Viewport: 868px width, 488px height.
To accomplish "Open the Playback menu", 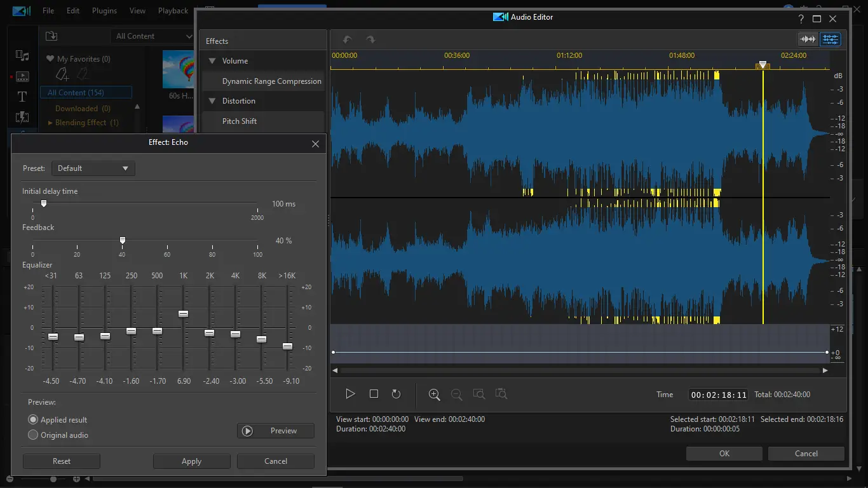I will click(173, 11).
